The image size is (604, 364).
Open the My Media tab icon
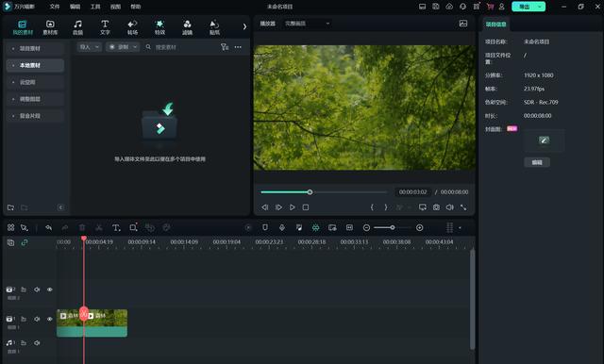coord(23,27)
